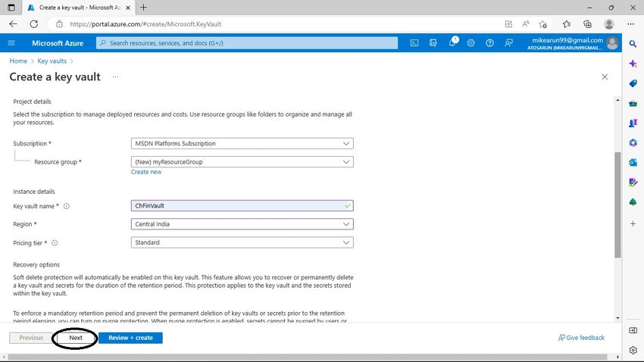Image resolution: width=644 pixels, height=362 pixels.
Task: Open Games chess icon in Edge sidebar
Action: tap(633, 123)
